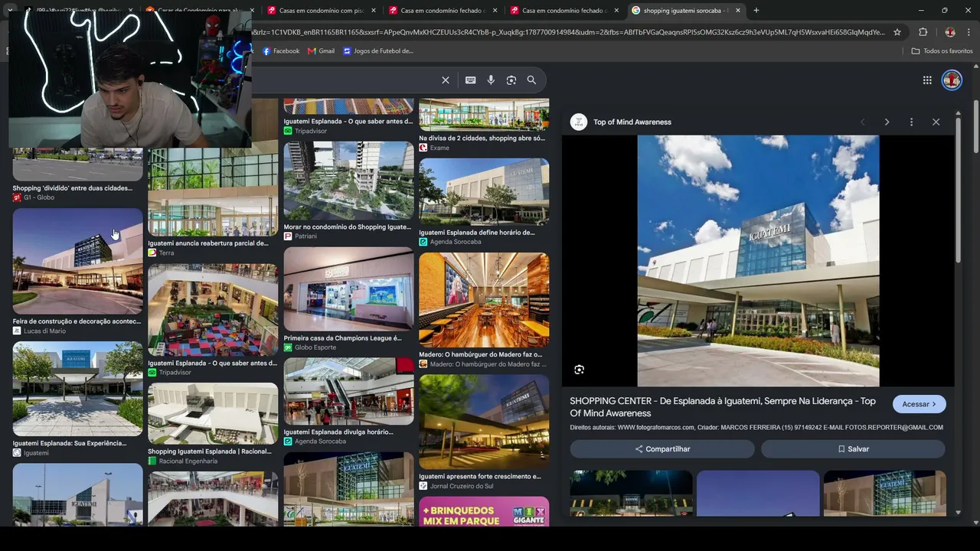The width and height of the screenshot is (980, 551).
Task: Click the Compartilhar button
Action: point(662,449)
